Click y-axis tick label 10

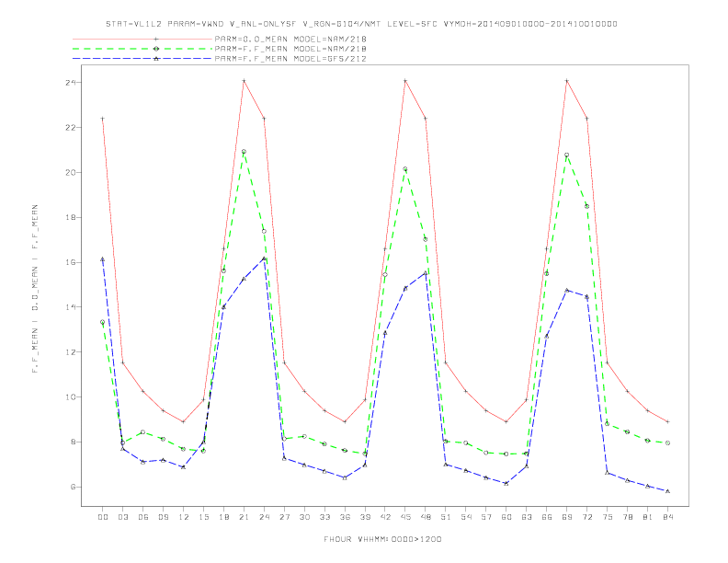(x=70, y=397)
